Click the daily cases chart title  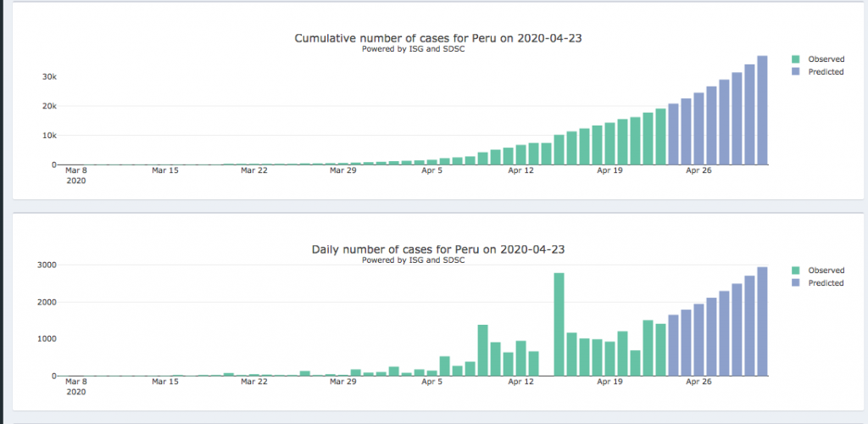pyautogui.click(x=437, y=249)
